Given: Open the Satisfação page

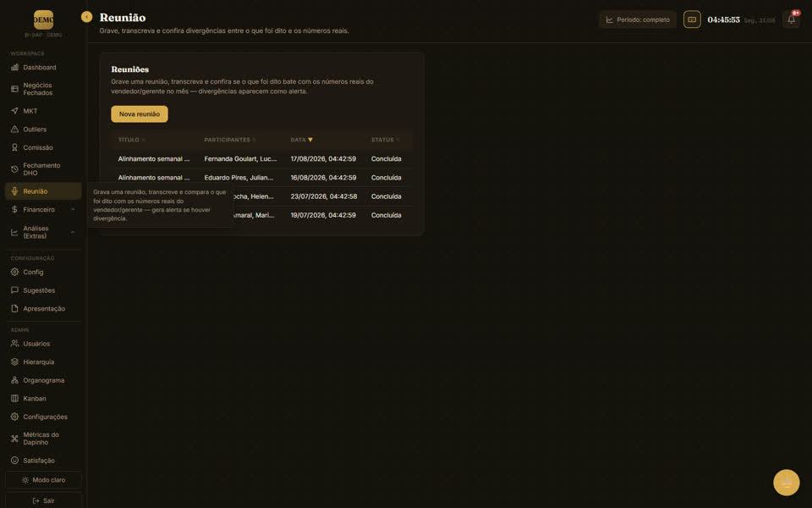Looking at the screenshot, I should click(x=43, y=461).
